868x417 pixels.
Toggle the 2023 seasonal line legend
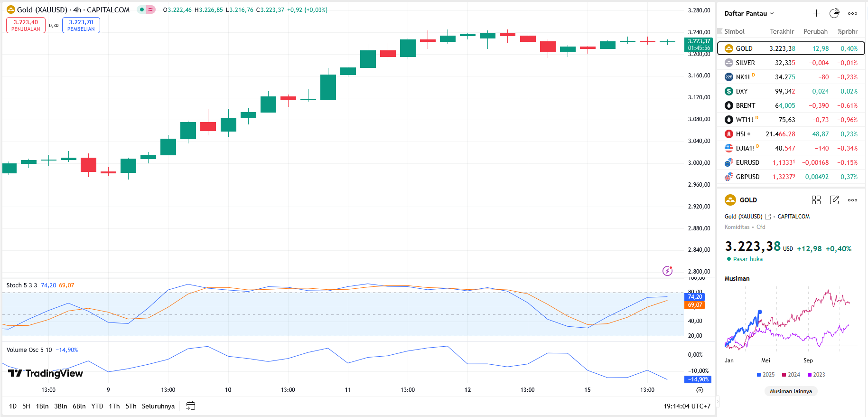click(816, 375)
